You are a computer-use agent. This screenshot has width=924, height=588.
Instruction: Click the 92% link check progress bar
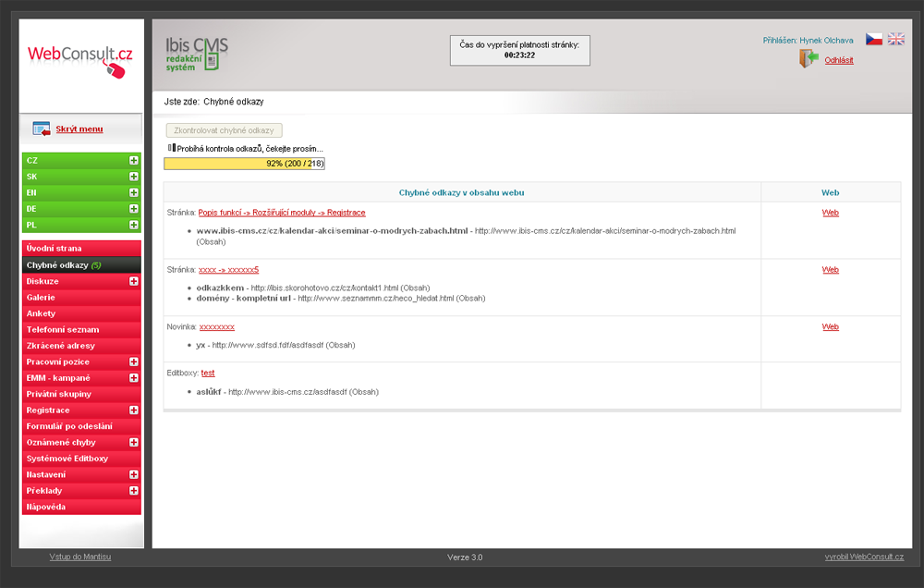(245, 164)
